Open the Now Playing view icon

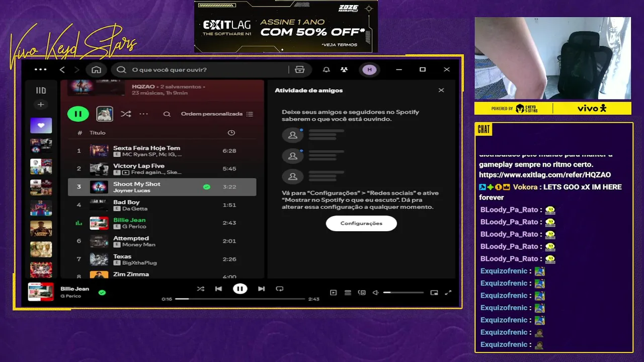[x=333, y=293]
